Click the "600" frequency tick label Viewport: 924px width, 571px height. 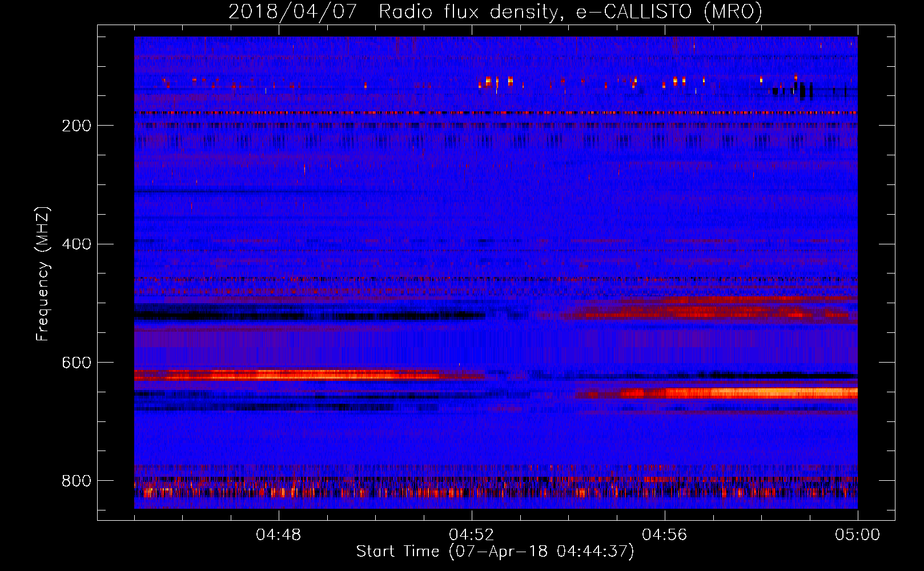pyautogui.click(x=76, y=363)
